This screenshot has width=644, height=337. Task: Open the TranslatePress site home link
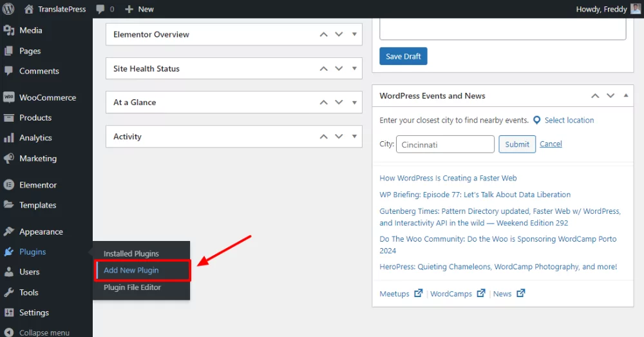point(55,9)
